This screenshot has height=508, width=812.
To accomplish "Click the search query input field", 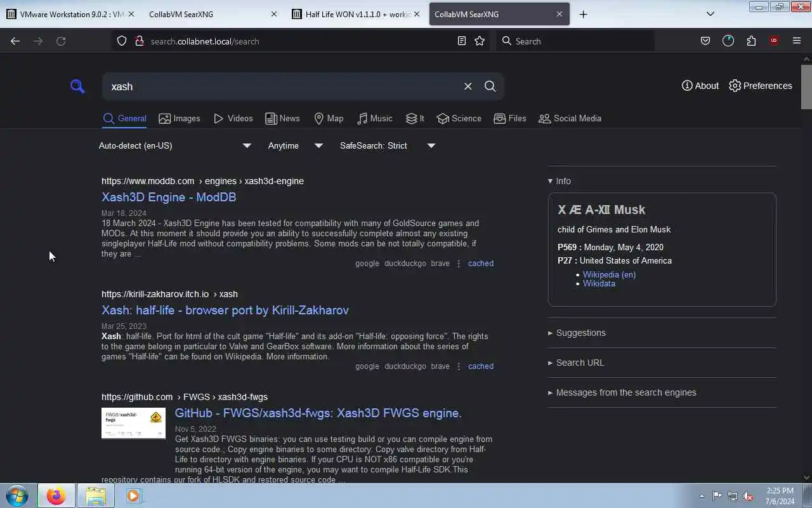I will [282, 86].
